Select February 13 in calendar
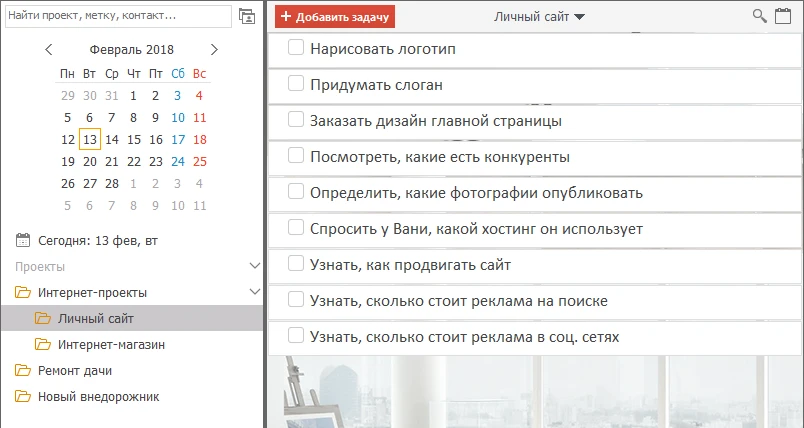Image resolution: width=804 pixels, height=428 pixels. 90,139
